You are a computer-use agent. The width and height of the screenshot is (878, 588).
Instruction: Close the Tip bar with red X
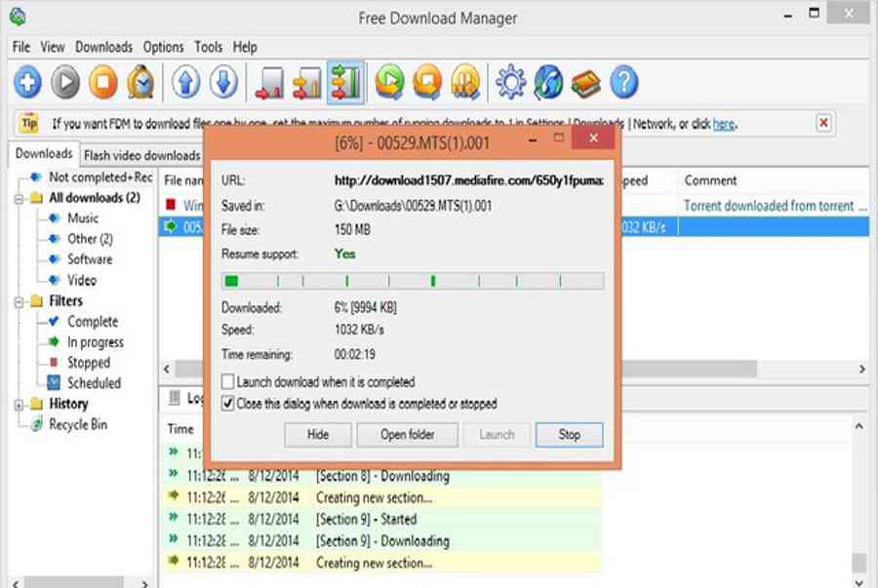click(x=823, y=123)
